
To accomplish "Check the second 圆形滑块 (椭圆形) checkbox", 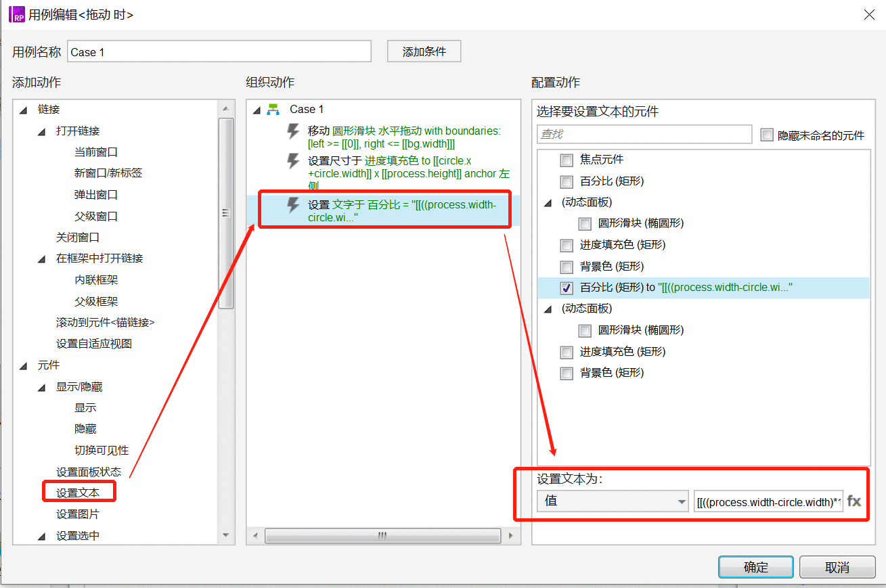I will (585, 330).
